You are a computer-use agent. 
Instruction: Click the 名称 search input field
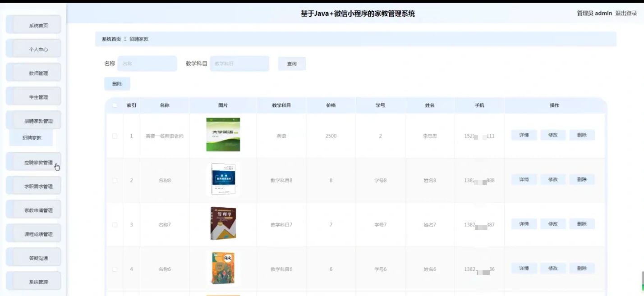(147, 64)
